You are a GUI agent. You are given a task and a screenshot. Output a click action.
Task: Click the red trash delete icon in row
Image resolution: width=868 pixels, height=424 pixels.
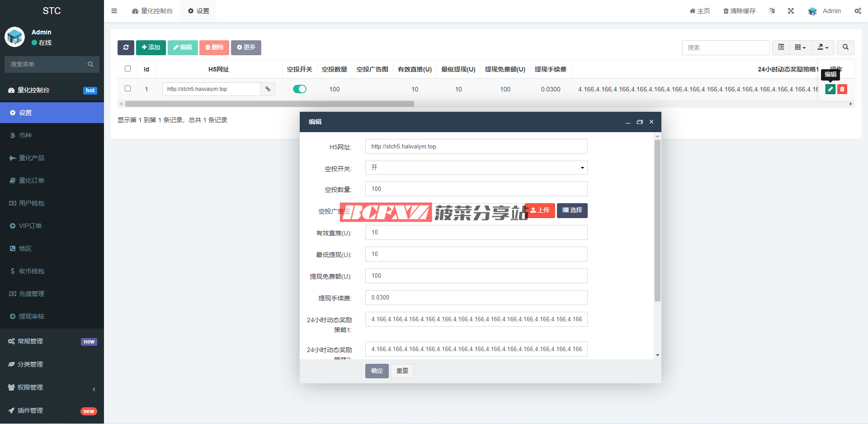842,89
